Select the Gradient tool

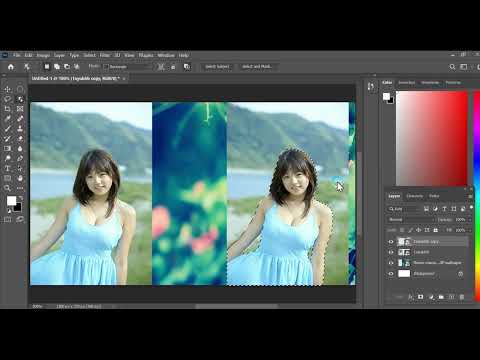(8, 148)
